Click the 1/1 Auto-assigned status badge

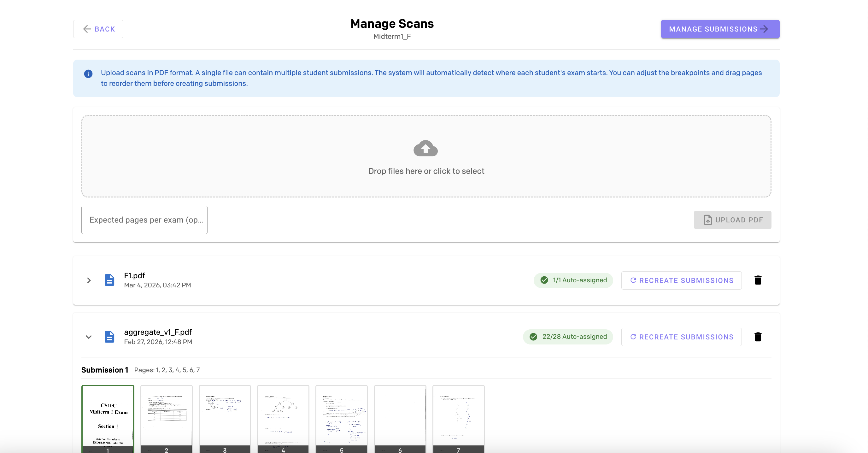point(573,280)
